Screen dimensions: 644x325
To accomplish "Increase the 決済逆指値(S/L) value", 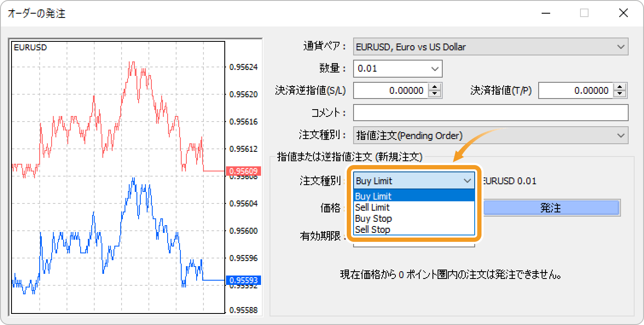I will [x=435, y=87].
